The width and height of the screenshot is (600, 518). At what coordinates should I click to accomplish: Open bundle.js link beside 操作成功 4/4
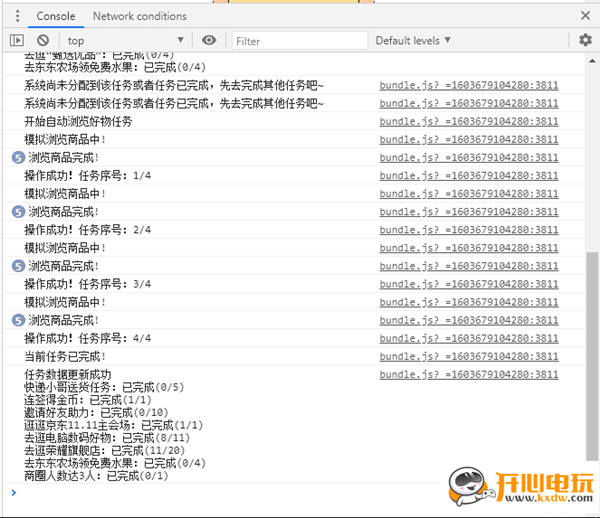point(469,339)
